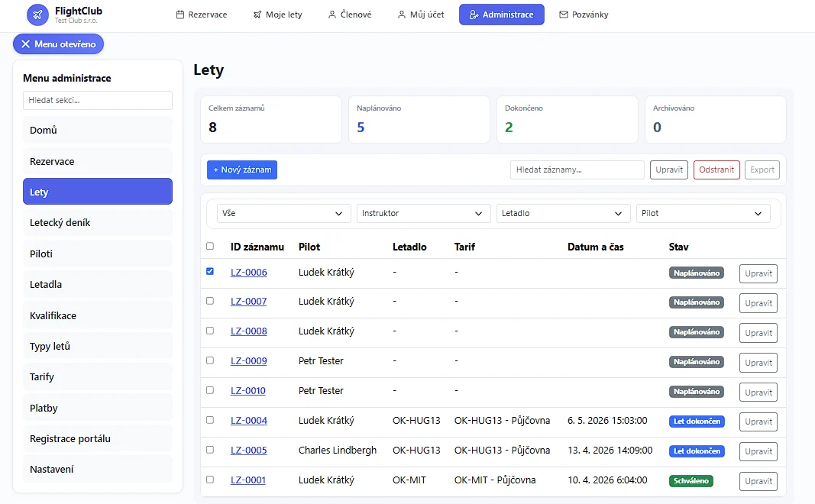Click the calendar icon beside Rezervace
This screenshot has width=815, height=504.
coord(179,15)
